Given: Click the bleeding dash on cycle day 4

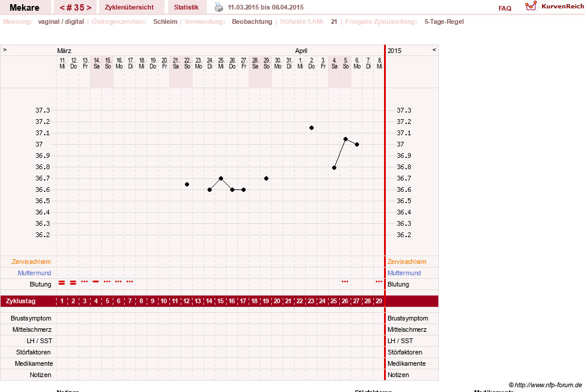Looking at the screenshot, I should (x=96, y=281).
